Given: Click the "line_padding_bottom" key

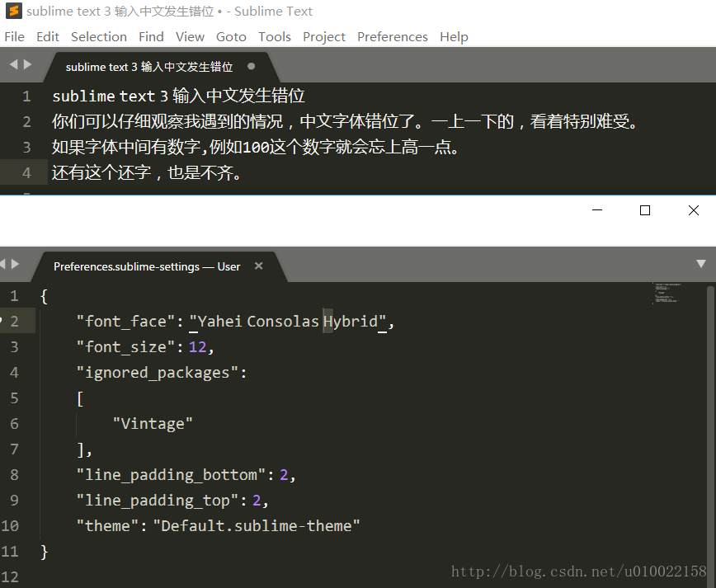Looking at the screenshot, I should point(172,475).
